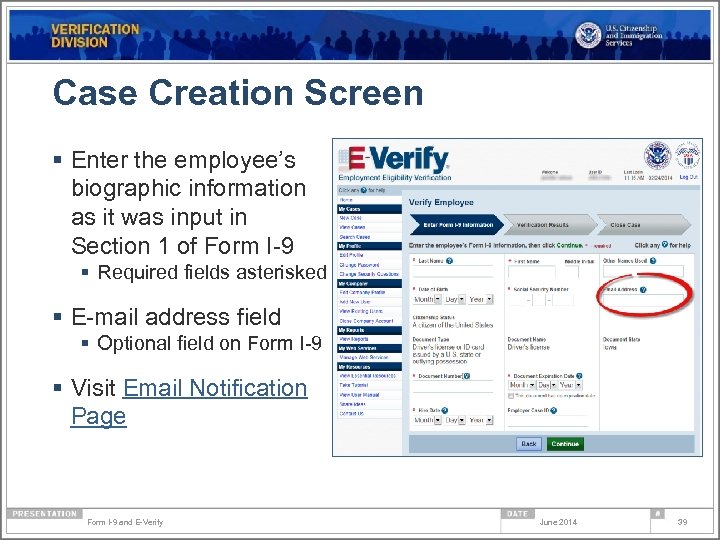Image resolution: width=720 pixels, height=540 pixels.
Task: Click the First Name input field
Action: click(532, 271)
